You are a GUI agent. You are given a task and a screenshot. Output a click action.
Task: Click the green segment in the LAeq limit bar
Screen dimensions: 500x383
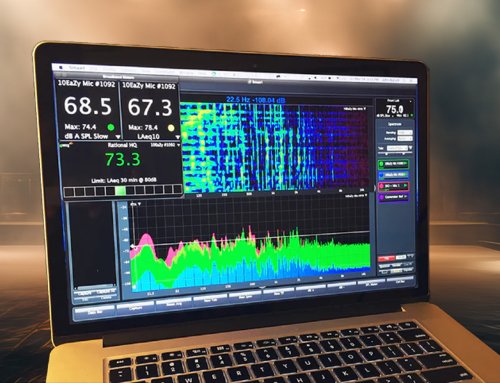pyautogui.click(x=120, y=191)
